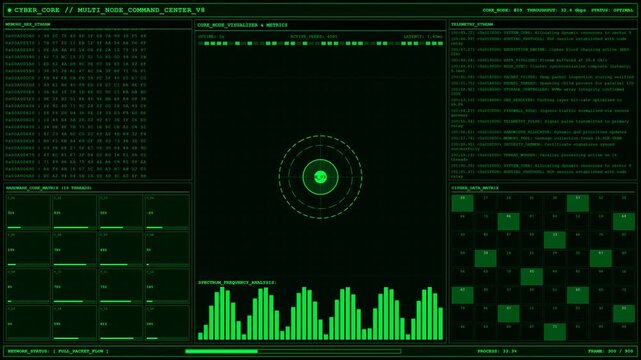Open the TELEMETRY_STREAM panel header
The image size is (641, 360).
click(472, 25)
